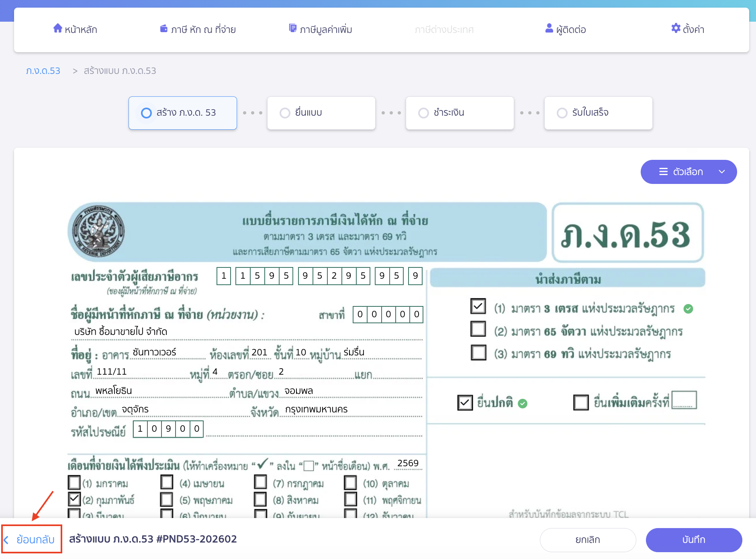Click the Revenue Department emblem on the form
Image resolution: width=756 pixels, height=559 pixels.
[98, 231]
